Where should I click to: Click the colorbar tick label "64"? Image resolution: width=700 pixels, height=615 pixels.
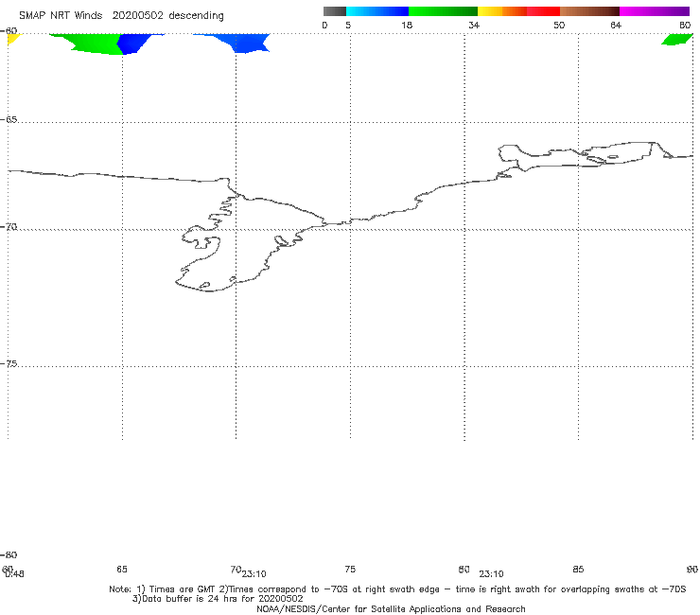[616, 25]
